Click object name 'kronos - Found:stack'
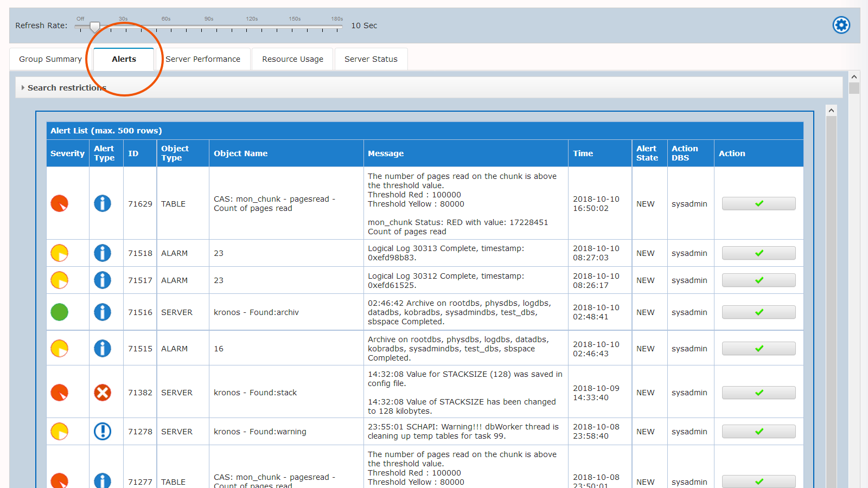 255,393
